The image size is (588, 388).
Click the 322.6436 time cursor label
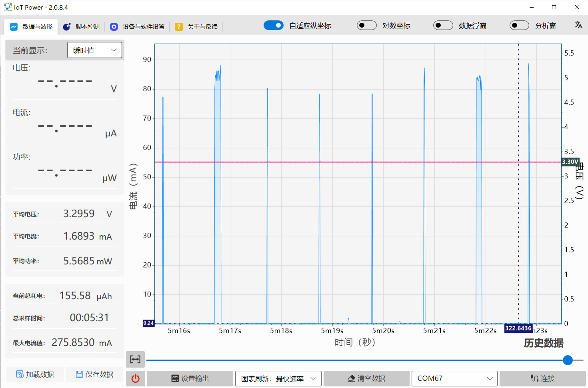(518, 328)
